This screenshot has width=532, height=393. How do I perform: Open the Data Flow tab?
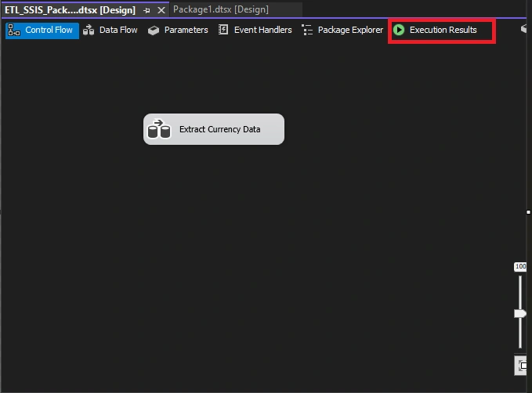[x=110, y=31]
